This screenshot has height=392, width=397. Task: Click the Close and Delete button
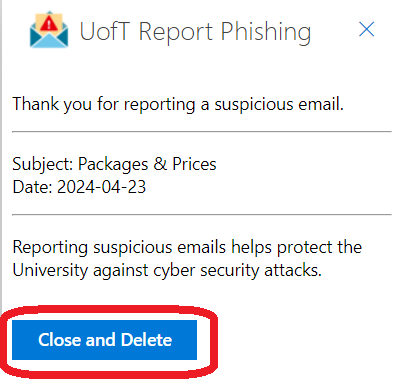click(x=104, y=340)
